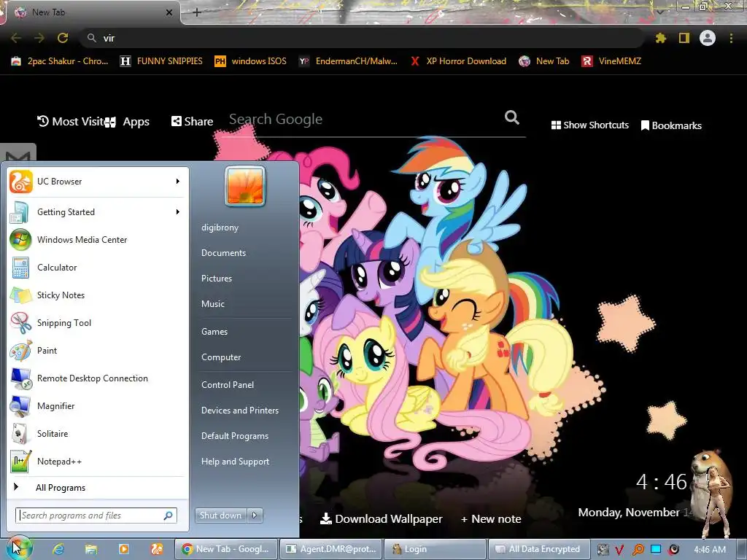Open Chrome three-dot menu
747x560 pixels.
coord(731,38)
